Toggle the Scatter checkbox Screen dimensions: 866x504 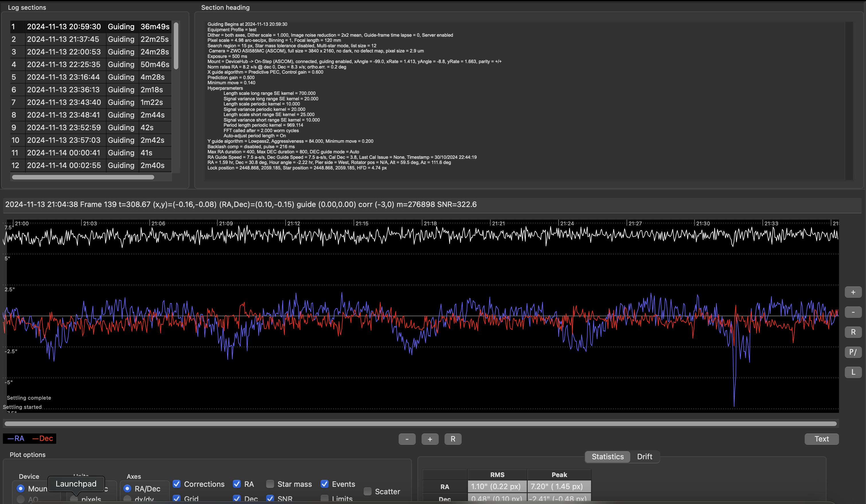tap(367, 492)
